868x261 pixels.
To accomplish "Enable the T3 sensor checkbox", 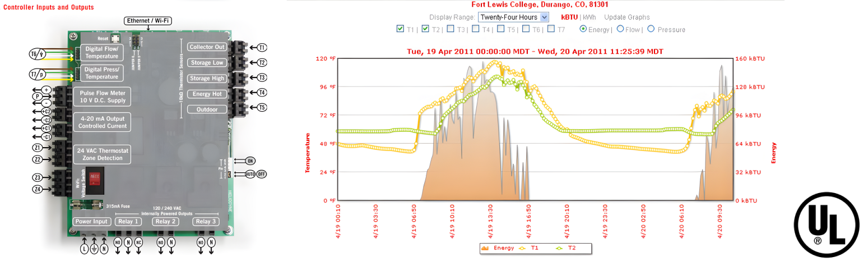I will tap(451, 29).
